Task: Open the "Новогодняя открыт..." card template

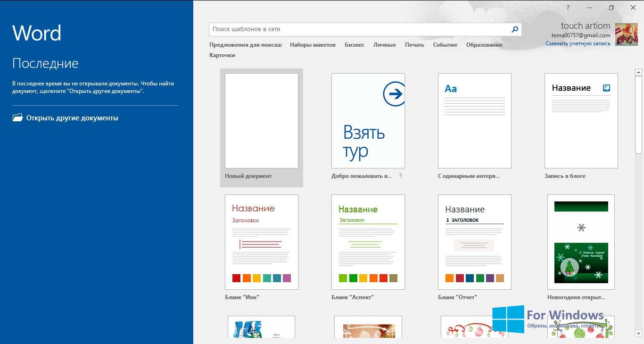Action: click(x=581, y=242)
